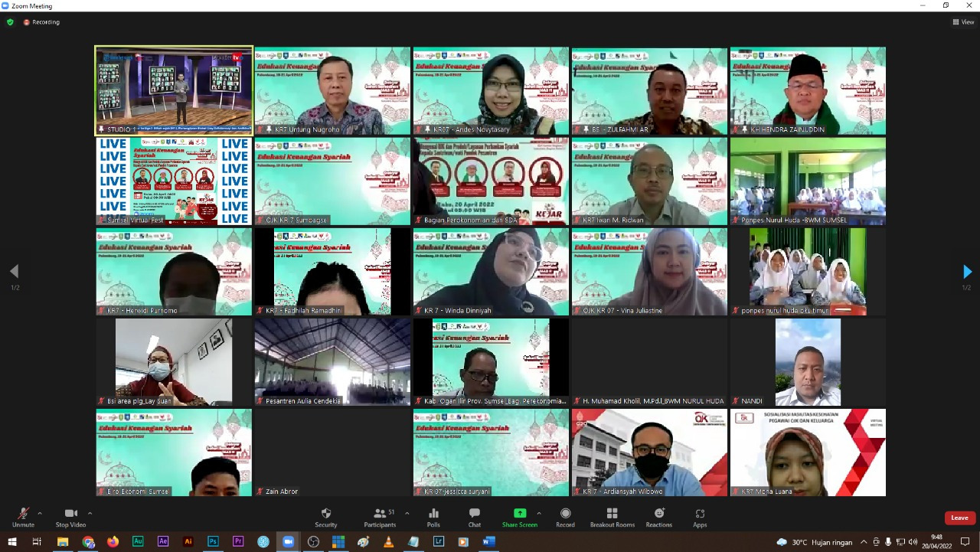Click the green encryption shield icon
980x552 pixels.
coord(10,22)
